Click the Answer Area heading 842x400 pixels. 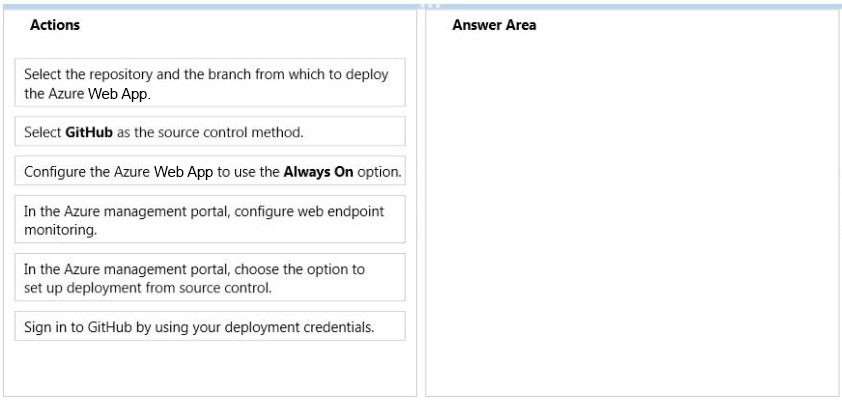[x=494, y=25]
